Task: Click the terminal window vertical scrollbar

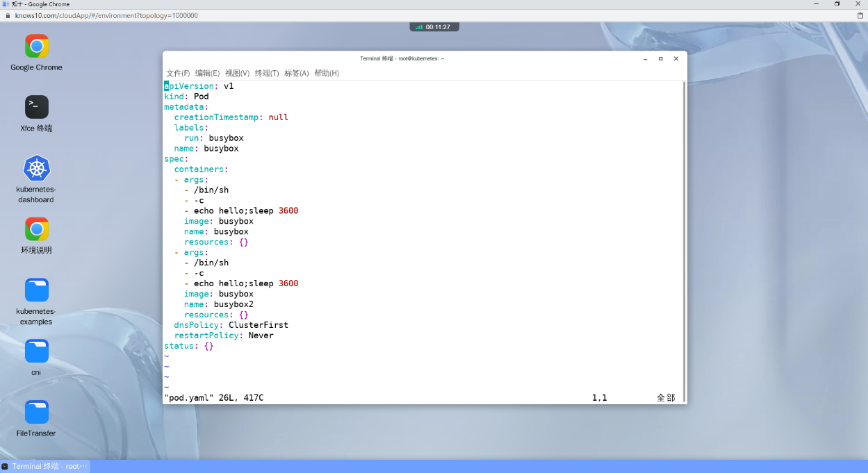Action: 684,241
